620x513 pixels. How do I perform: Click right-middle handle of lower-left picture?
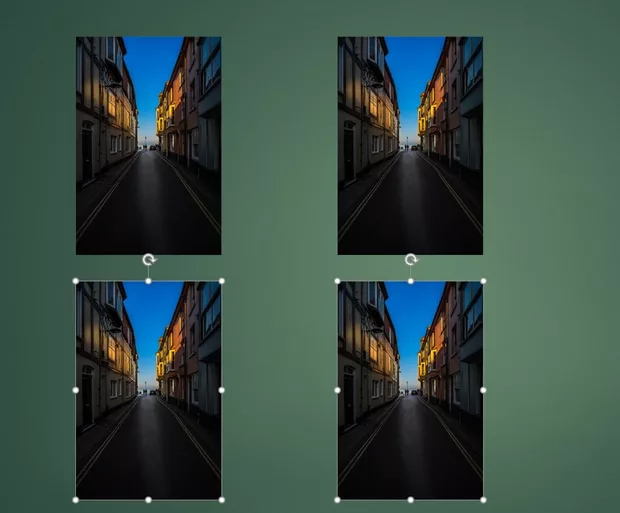221,390
